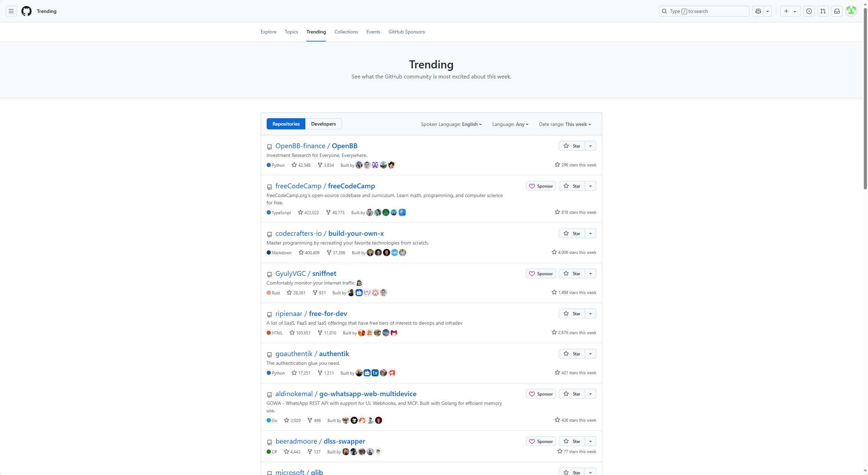Image resolution: width=868 pixels, height=475 pixels.
Task: Open the Copilot chat icon
Action: [x=758, y=11]
